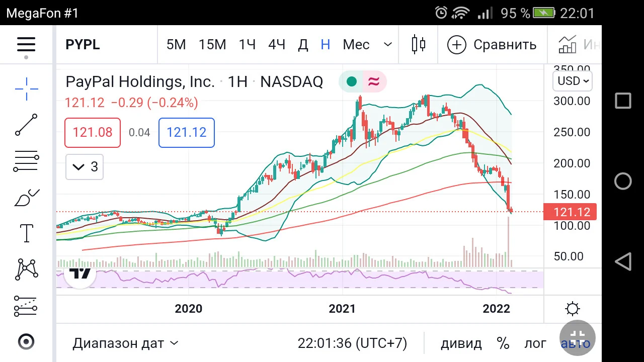The image size is (644, 362).
Task: Select the text annotation tool
Action: 26,233
